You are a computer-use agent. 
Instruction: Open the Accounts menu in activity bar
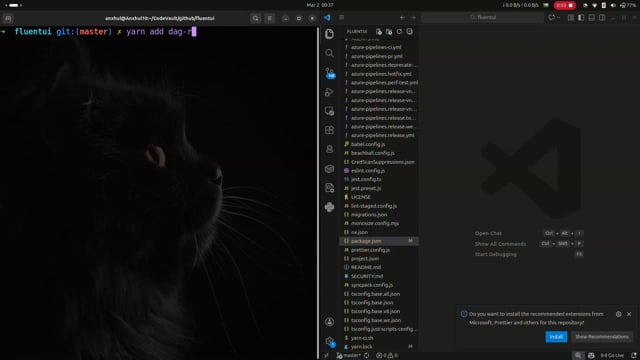pyautogui.click(x=329, y=322)
